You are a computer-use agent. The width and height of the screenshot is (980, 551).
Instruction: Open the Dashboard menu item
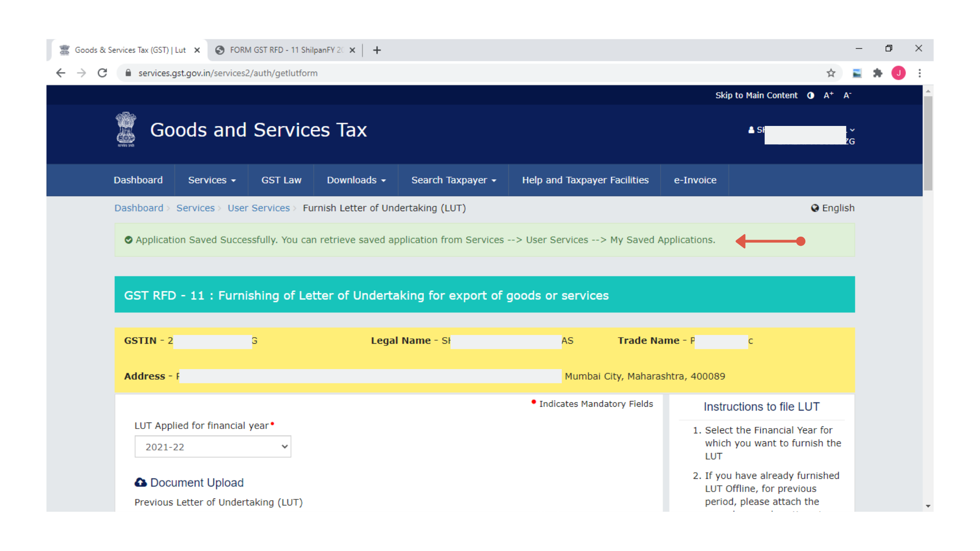[x=138, y=180]
